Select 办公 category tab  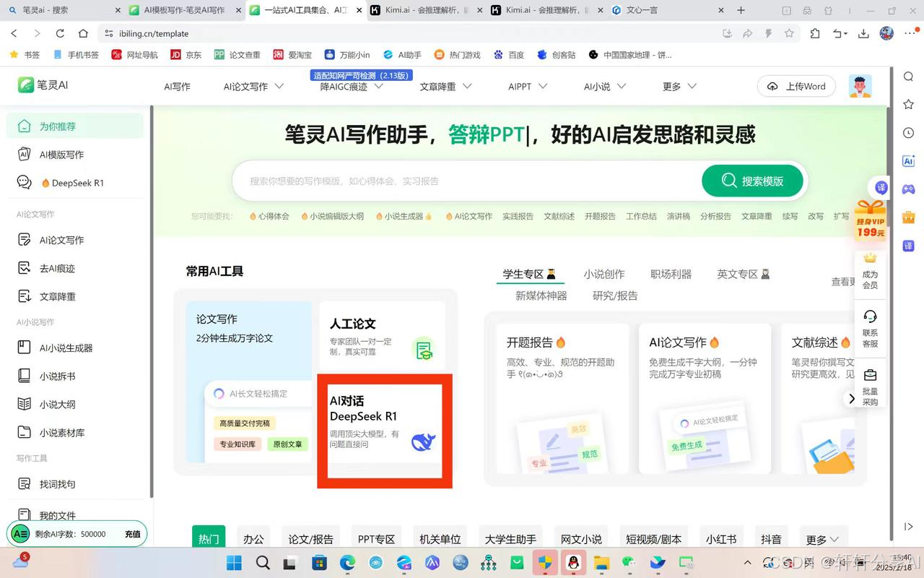(x=253, y=539)
